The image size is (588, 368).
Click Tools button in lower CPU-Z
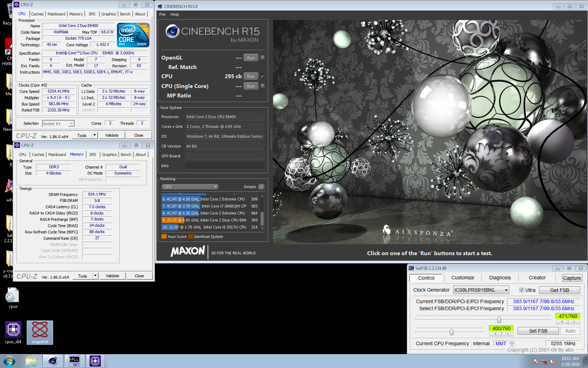(83, 276)
